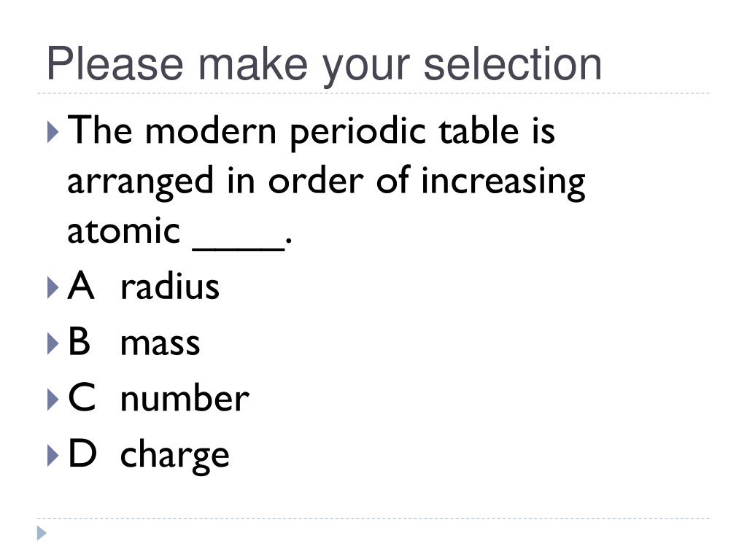The width and height of the screenshot is (747, 560).
Task: Click the arrow bullet beside the periodic table question
Action: 53,133
